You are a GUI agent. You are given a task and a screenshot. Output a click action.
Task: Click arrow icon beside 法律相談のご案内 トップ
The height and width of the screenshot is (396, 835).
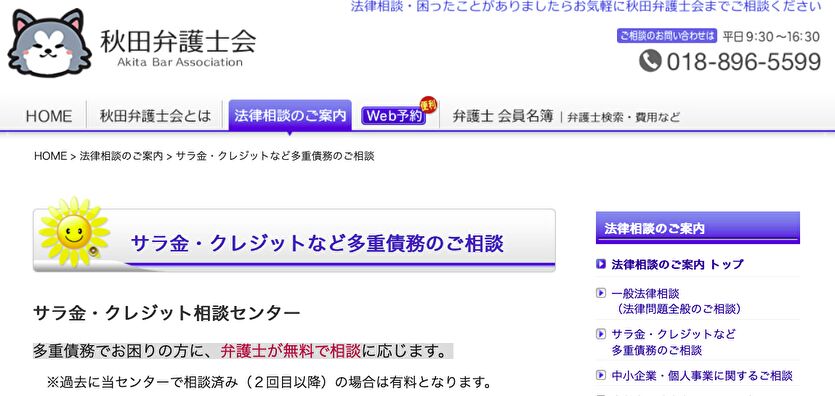point(601,264)
